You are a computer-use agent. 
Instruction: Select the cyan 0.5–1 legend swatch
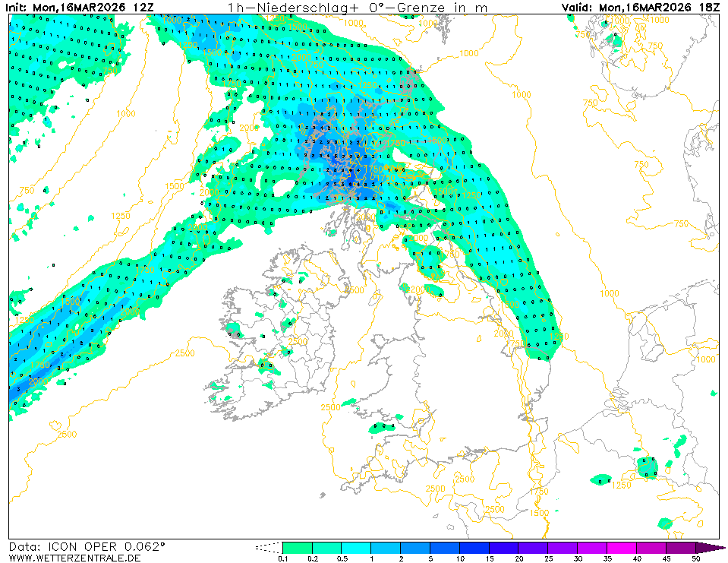(356, 547)
